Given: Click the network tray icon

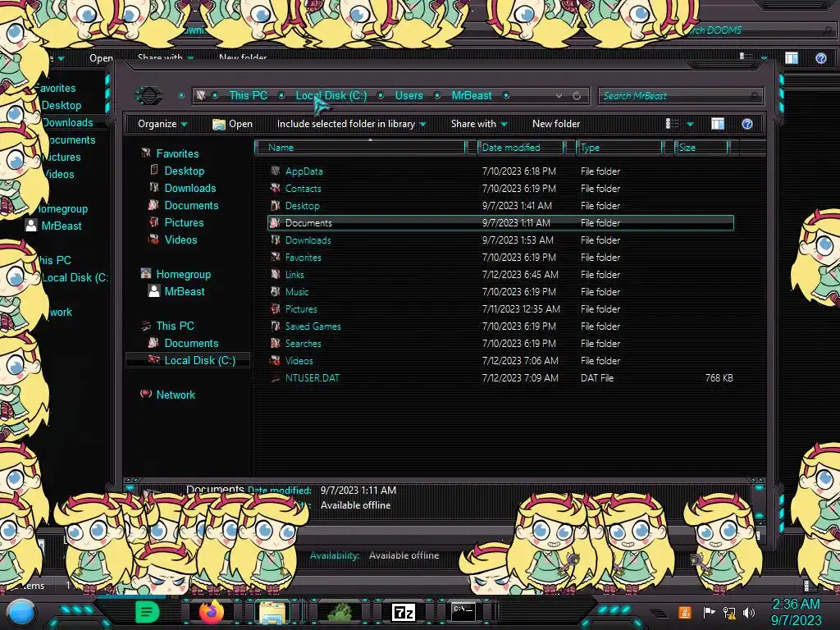Looking at the screenshot, I should 729,612.
